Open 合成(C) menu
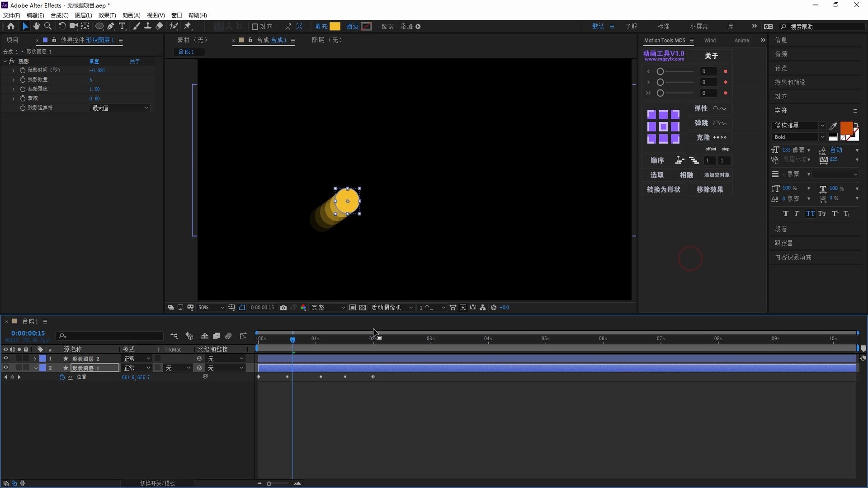The width and height of the screenshot is (868, 488). click(59, 15)
